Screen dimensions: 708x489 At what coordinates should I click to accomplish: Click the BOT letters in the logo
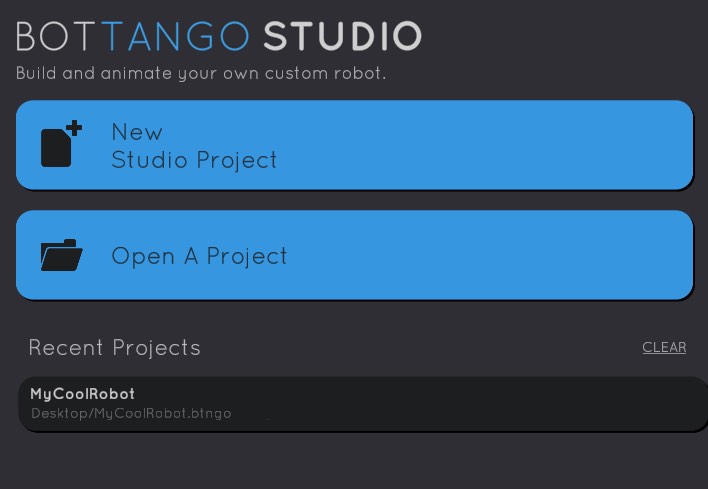click(57, 36)
